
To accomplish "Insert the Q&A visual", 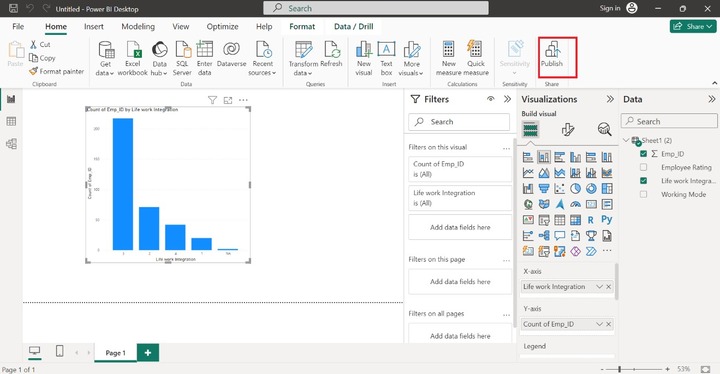I will pyautogui.click(x=559, y=236).
